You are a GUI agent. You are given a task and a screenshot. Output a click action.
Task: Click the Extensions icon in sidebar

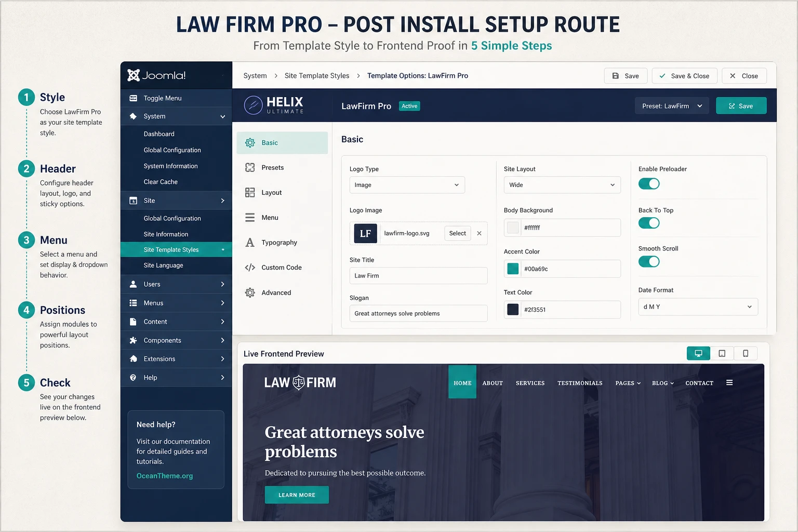(x=134, y=359)
